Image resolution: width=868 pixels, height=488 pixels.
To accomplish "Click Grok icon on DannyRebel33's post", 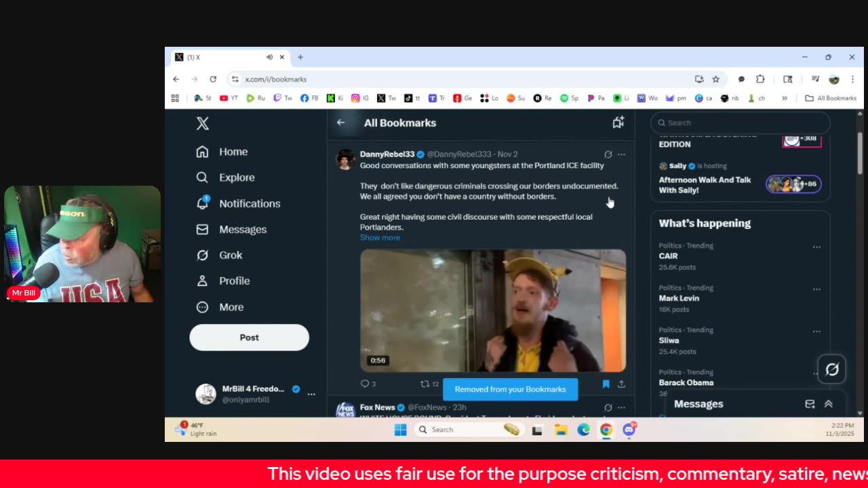I will (x=608, y=155).
